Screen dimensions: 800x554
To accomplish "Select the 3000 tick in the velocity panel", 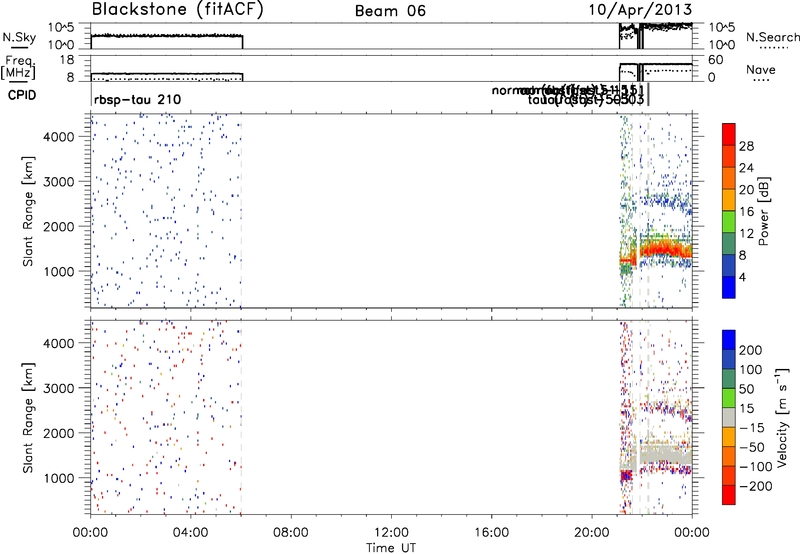I will (59, 388).
